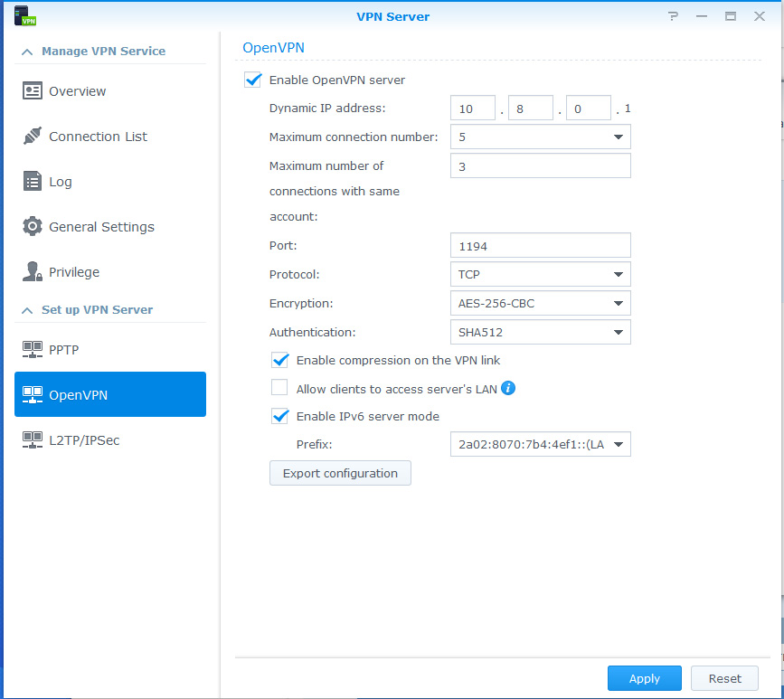Image resolution: width=784 pixels, height=699 pixels.
Task: Click the Connection List plug icon
Action: (33, 137)
